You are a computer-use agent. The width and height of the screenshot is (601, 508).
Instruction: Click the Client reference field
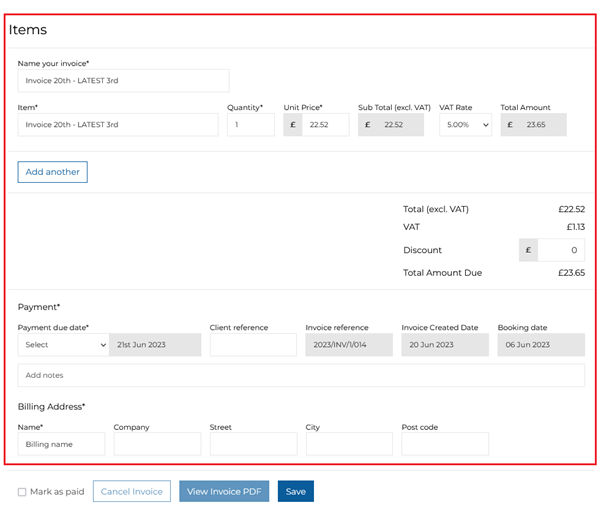point(253,345)
